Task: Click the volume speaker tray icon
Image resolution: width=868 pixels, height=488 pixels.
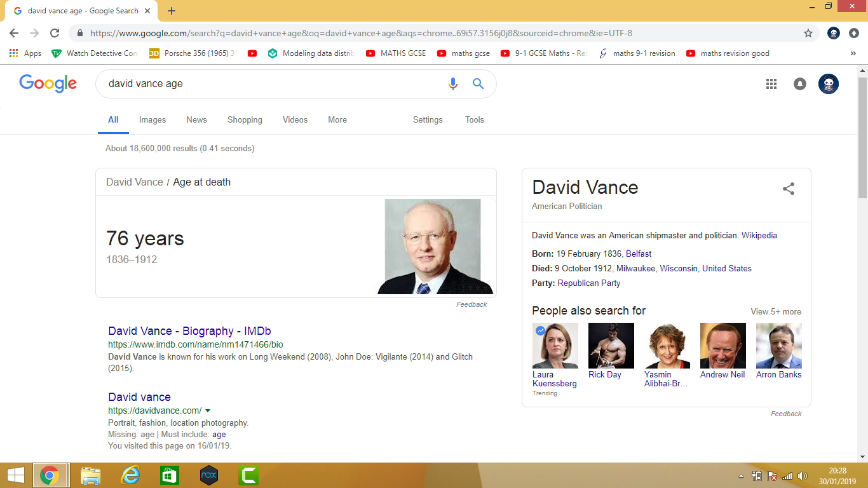Action: click(x=803, y=476)
